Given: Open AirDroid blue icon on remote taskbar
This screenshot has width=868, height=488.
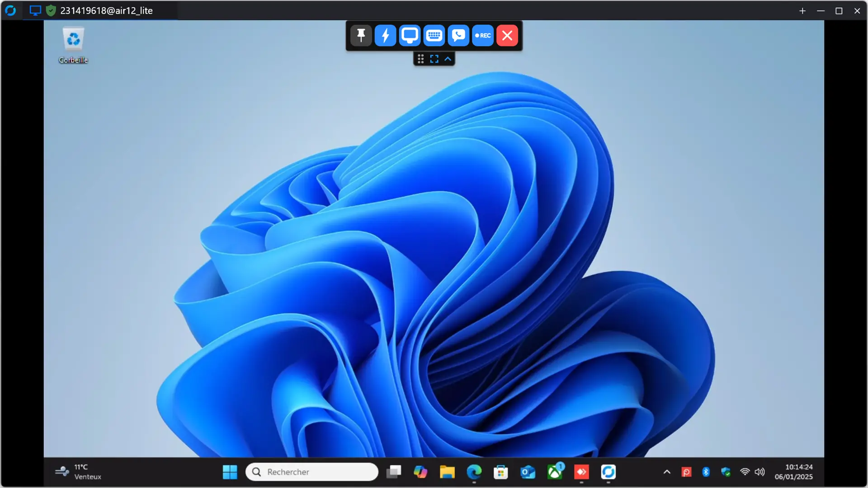Looking at the screenshot, I should point(609,472).
